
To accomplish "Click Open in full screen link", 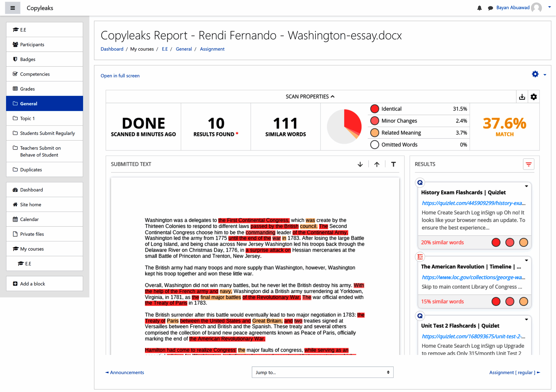I will tap(120, 76).
